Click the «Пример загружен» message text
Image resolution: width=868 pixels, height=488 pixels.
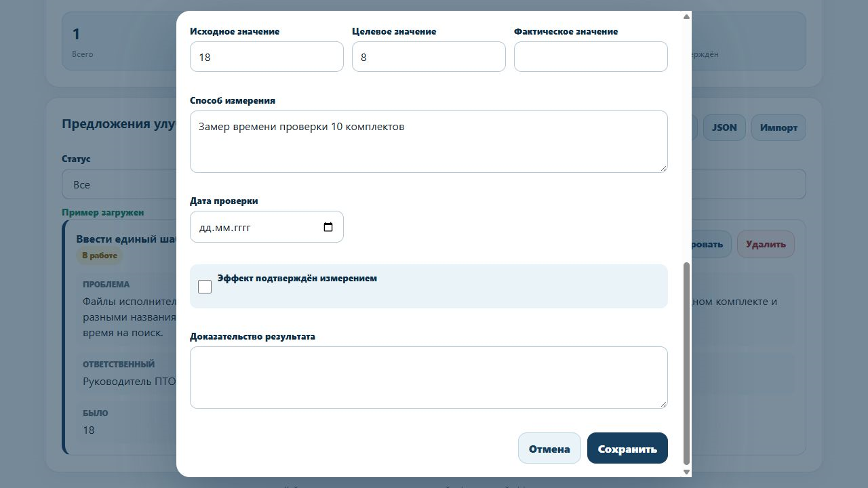(x=102, y=212)
